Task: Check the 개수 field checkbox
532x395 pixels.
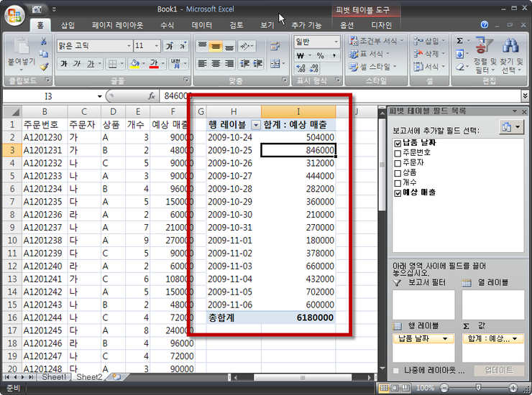Action: click(x=398, y=183)
